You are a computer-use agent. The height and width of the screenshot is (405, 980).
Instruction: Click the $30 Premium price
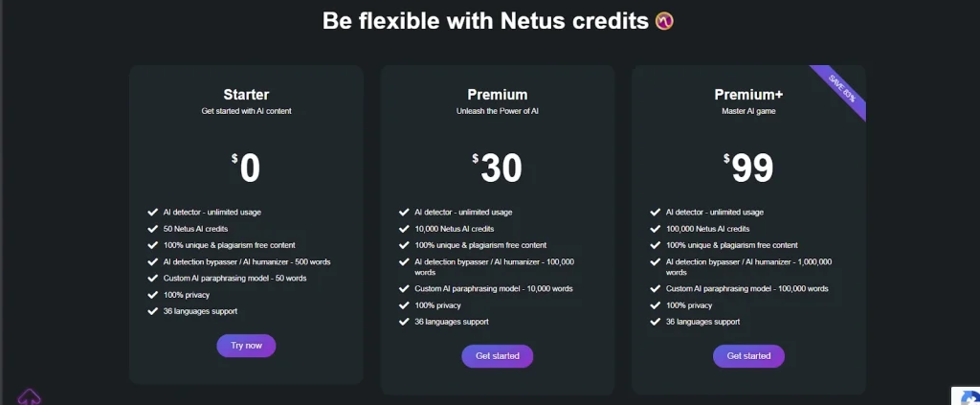pos(498,168)
